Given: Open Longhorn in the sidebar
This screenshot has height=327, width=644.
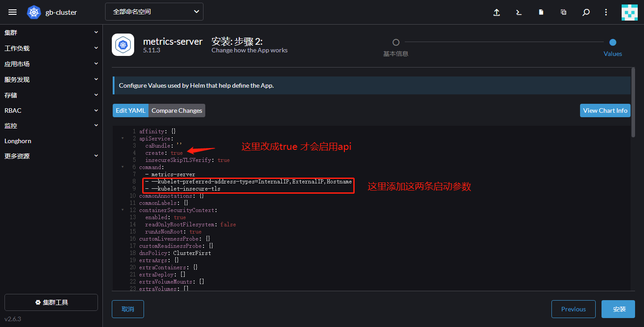Looking at the screenshot, I should (x=18, y=141).
